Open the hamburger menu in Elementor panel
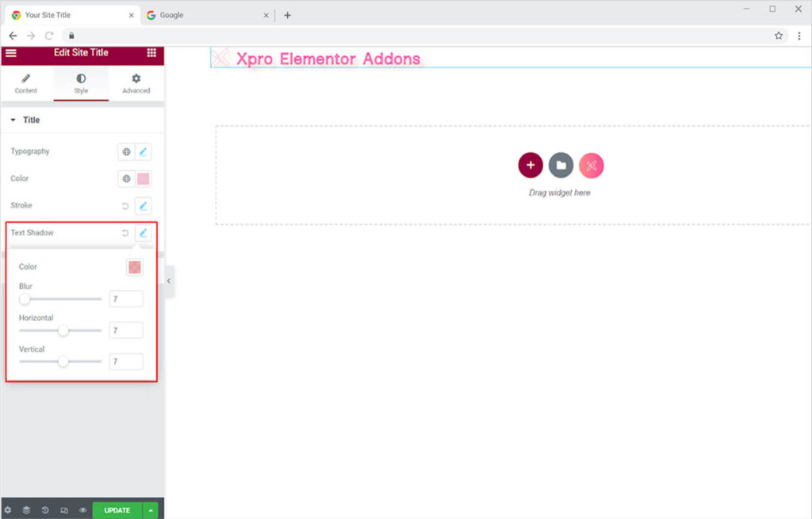This screenshot has width=812, height=519. point(11,53)
